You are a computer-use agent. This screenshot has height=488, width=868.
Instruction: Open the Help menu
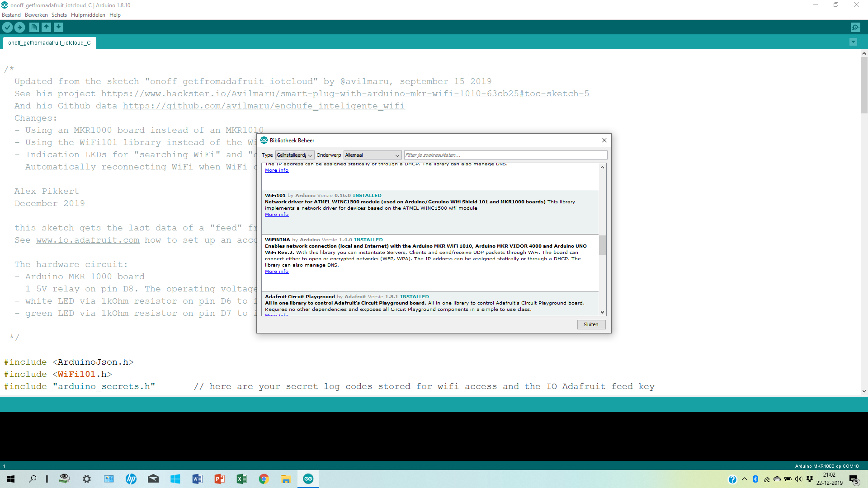click(115, 15)
